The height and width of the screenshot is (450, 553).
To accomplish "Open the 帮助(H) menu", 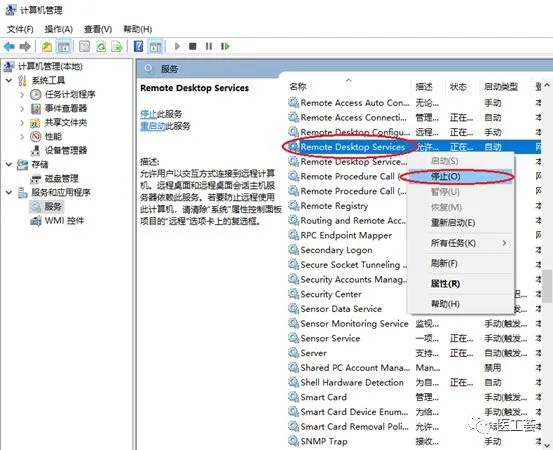I will click(x=138, y=29).
